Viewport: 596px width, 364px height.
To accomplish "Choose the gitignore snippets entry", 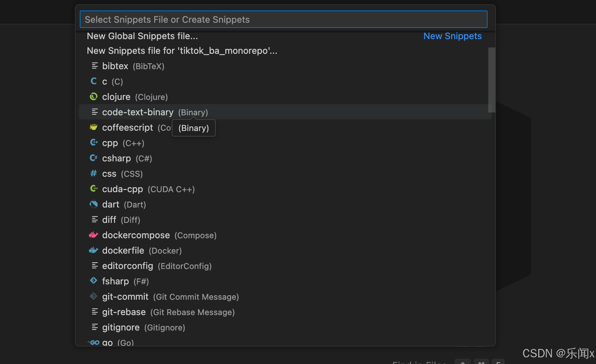I will click(285, 327).
